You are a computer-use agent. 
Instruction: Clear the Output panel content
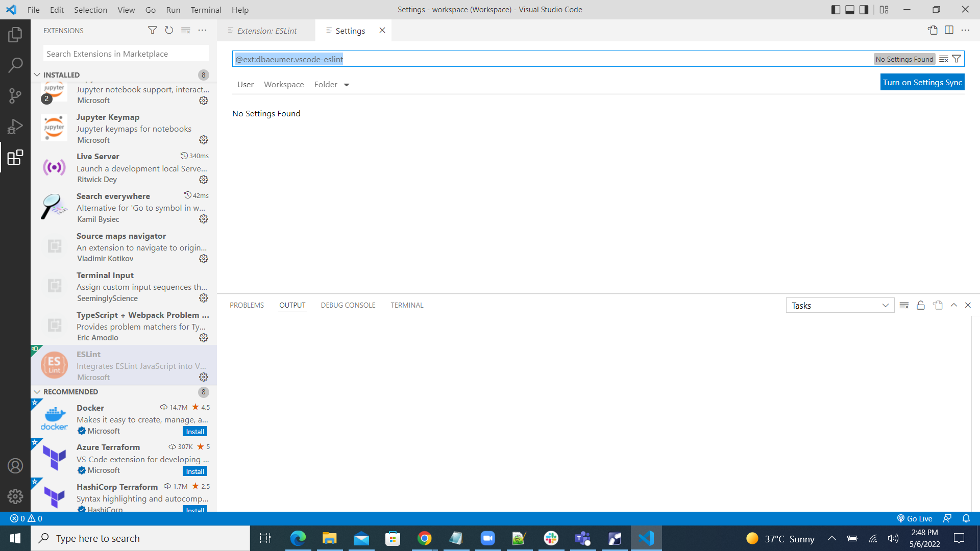904,305
